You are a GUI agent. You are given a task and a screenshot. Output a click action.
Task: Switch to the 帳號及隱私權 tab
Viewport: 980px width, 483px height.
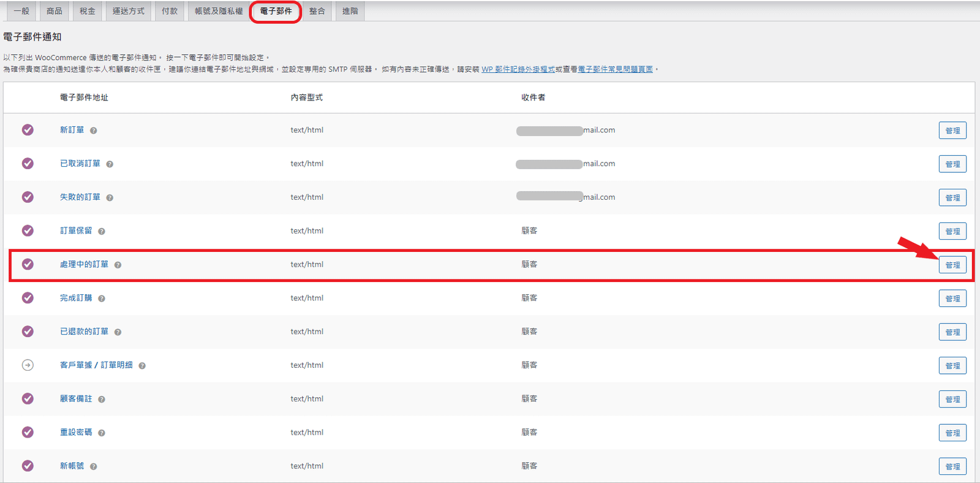(x=219, y=11)
